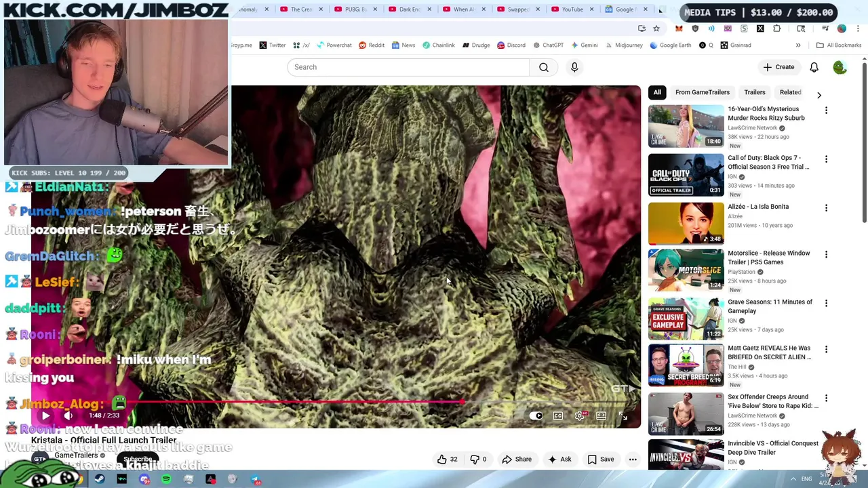Open the account avatar menu

840,67
